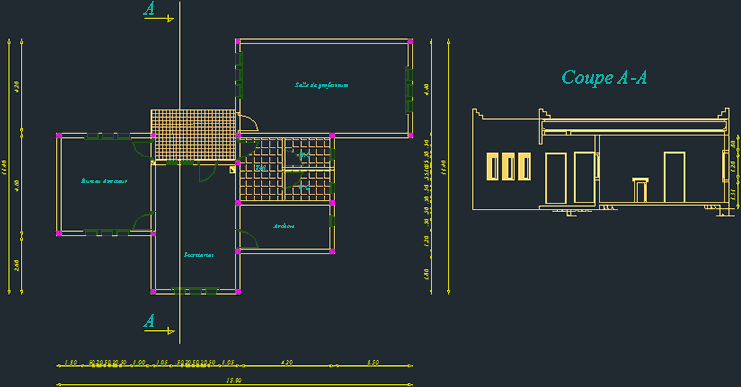Screen dimensions: 741x387
Task: Select the top section marker A arrow
Action: pos(159,12)
